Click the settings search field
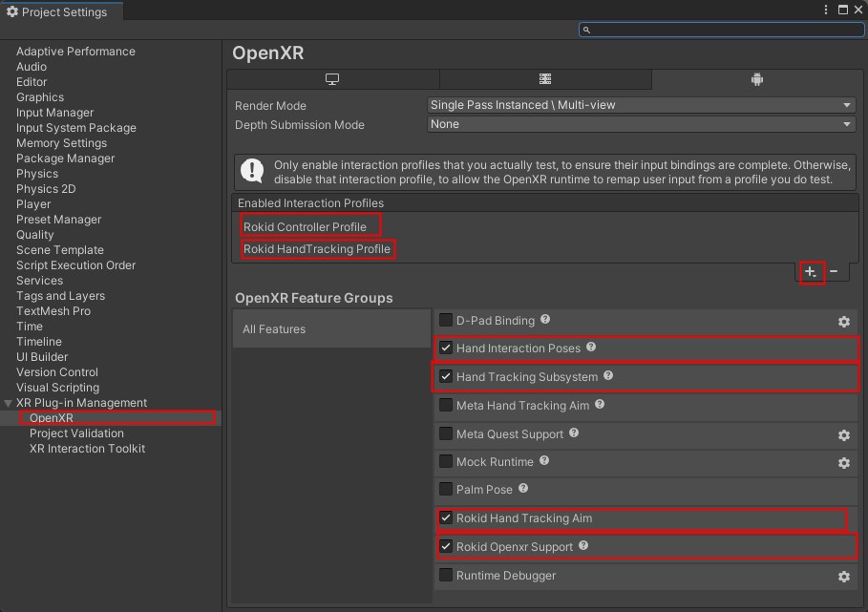 coord(721,30)
